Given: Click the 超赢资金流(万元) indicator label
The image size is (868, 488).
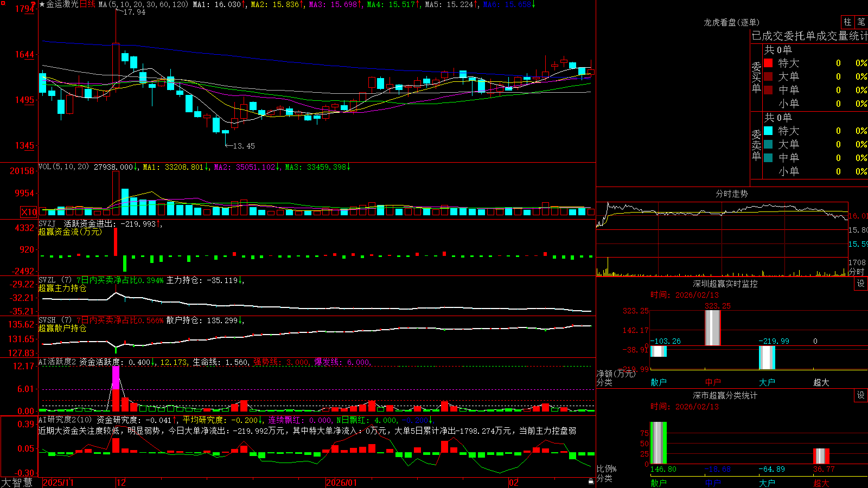Looking at the screenshot, I should tap(70, 232).
